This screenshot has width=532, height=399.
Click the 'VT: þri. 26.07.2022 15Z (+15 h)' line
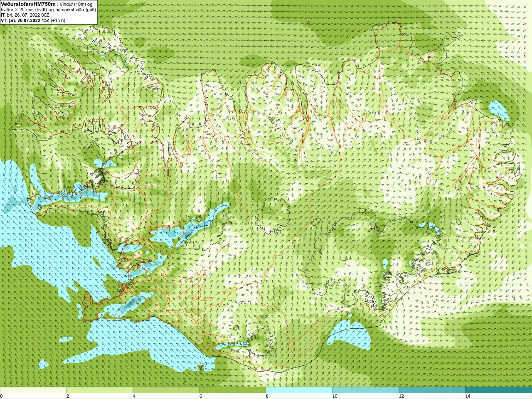click(33, 20)
